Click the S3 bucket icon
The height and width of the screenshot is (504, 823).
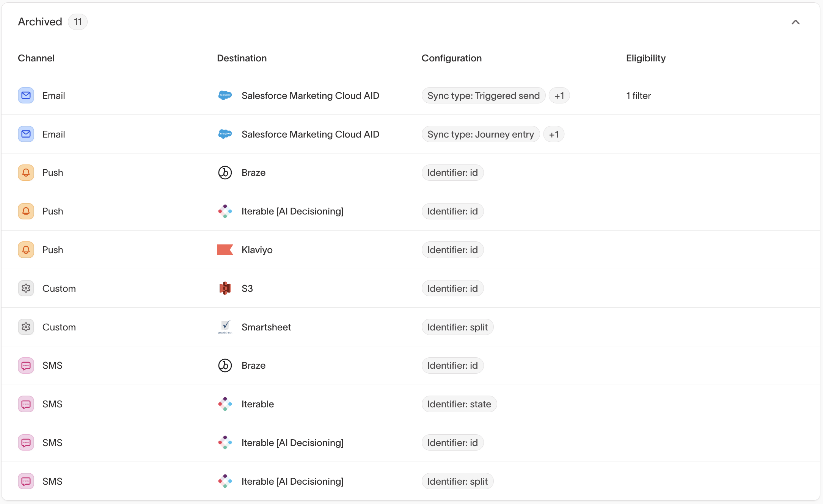225,288
